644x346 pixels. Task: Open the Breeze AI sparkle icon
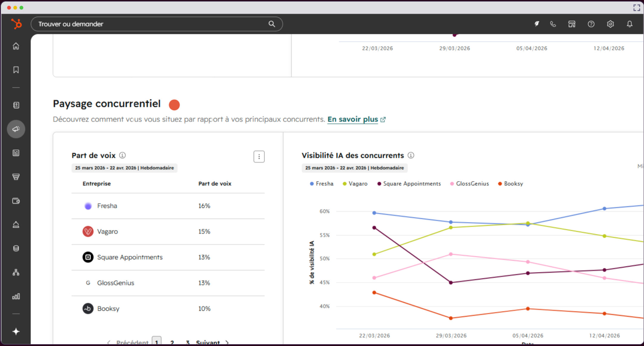tap(16, 331)
